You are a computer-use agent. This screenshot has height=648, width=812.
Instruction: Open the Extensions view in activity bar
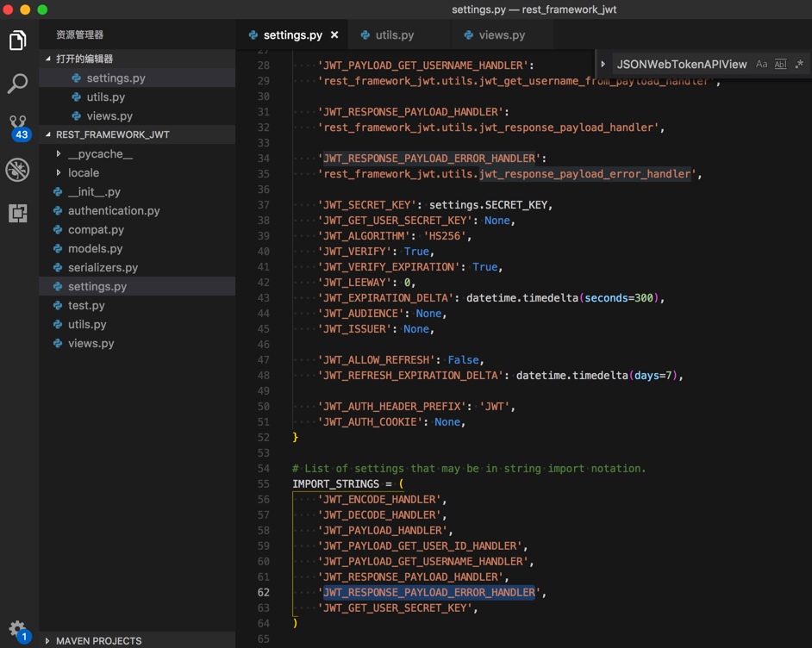[x=17, y=213]
